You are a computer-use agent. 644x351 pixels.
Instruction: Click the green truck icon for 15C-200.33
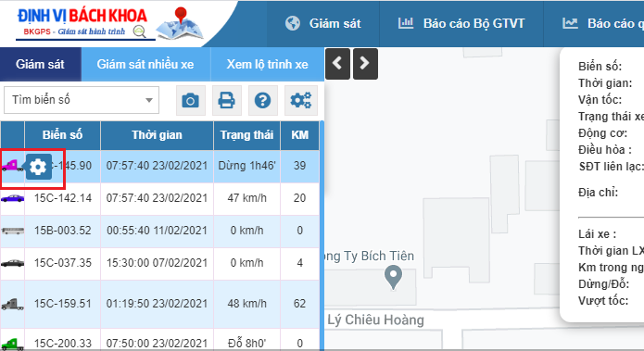12,344
